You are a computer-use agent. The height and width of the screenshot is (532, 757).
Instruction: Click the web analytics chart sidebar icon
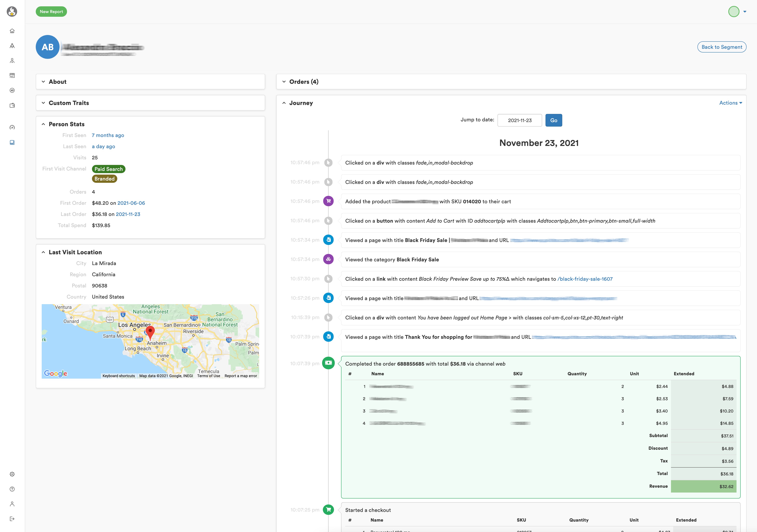[12, 76]
